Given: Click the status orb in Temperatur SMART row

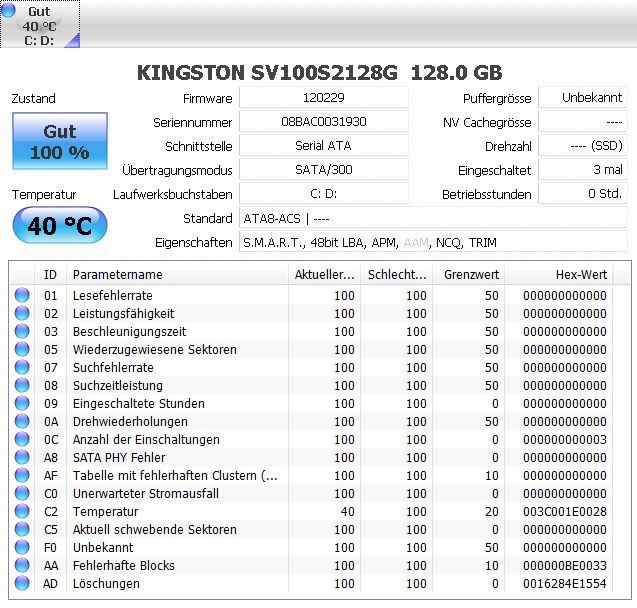Looking at the screenshot, I should (22, 511).
